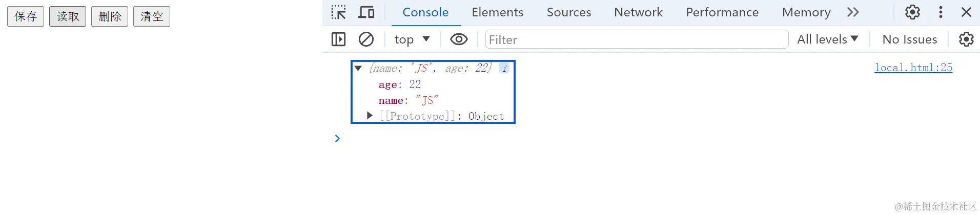The width and height of the screenshot is (980, 215).
Task: Open console settings gear icon
Action: coord(966,39)
